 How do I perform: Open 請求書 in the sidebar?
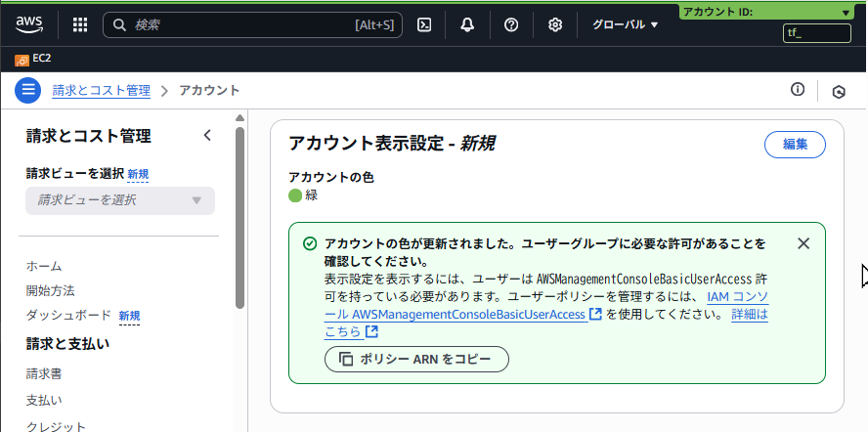44,374
